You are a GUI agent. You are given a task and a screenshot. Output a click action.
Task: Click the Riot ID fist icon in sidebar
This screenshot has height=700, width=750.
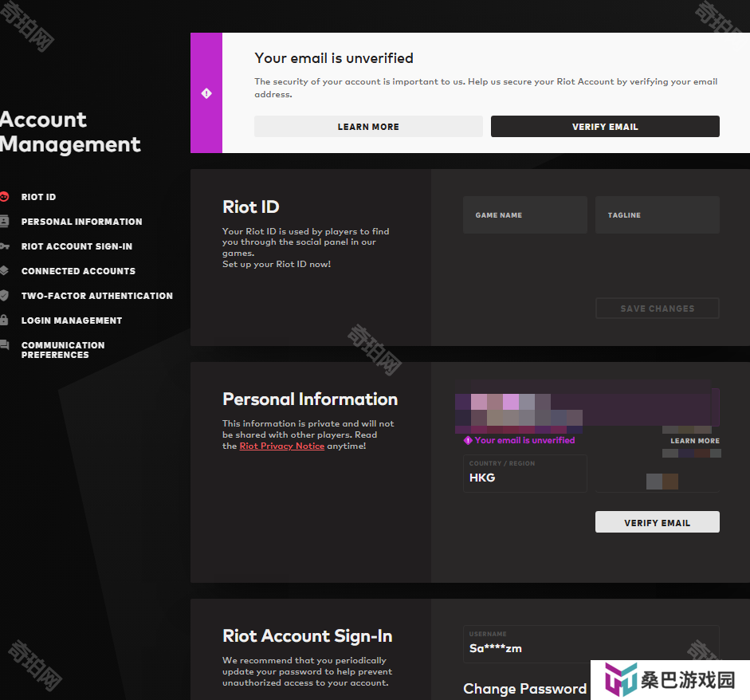5,197
